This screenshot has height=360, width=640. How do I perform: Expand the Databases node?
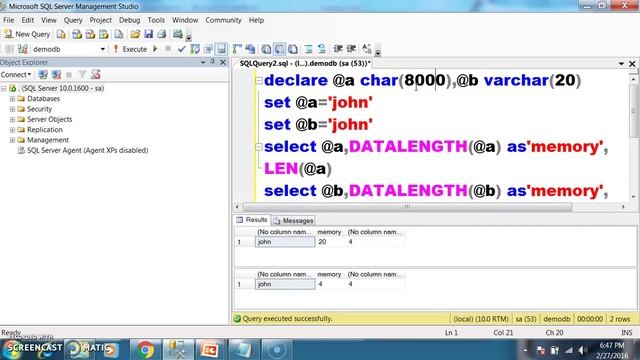tap(12, 99)
